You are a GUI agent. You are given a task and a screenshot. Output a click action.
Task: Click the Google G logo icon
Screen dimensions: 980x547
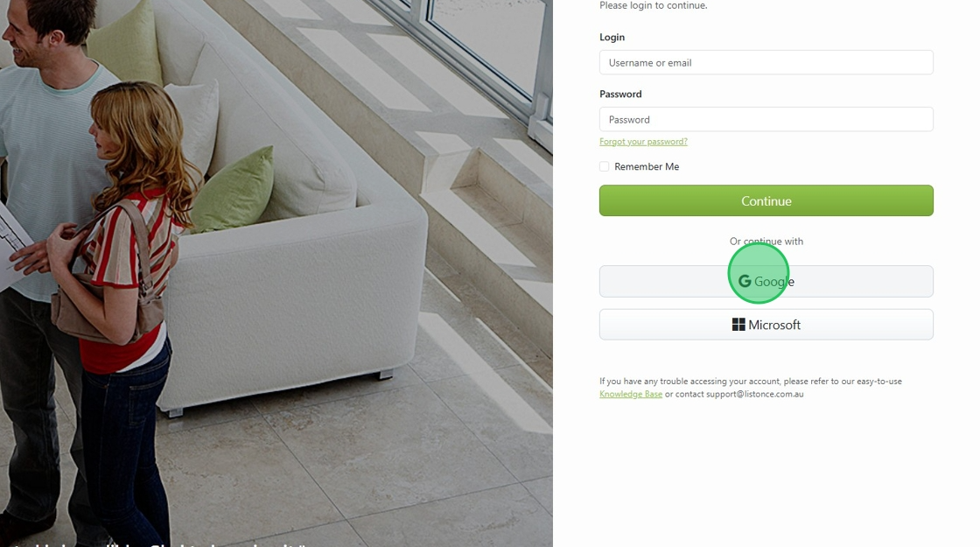pos(745,281)
